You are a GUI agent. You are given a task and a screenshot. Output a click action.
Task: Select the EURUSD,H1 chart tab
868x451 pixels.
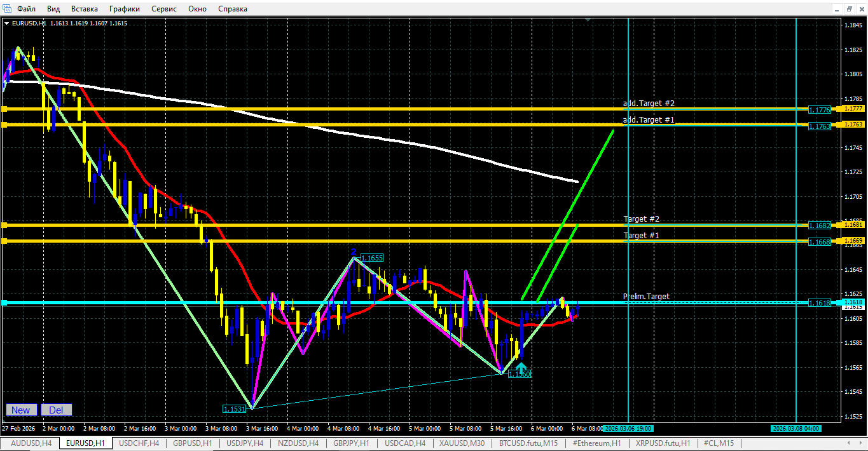coord(86,443)
